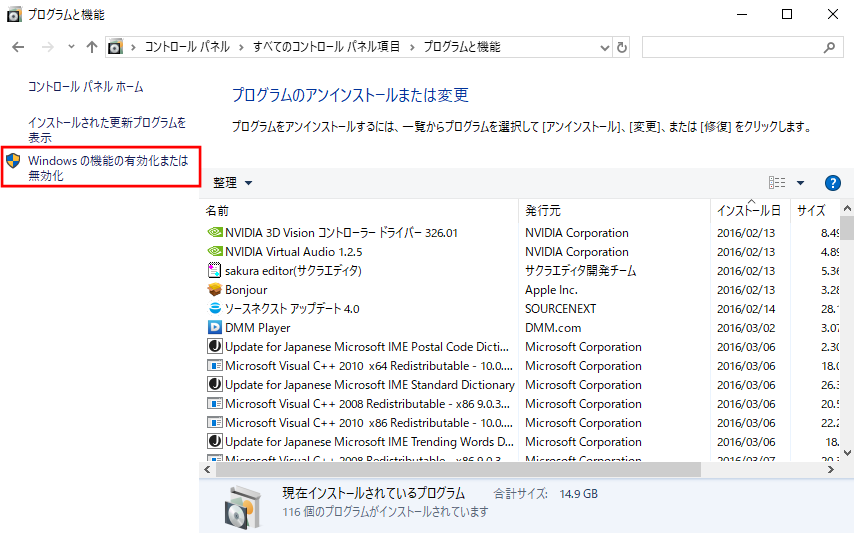Viewport: 854px width, 533px height.
Task: Select the 2016/02/14 install date cell
Action: pos(746,309)
